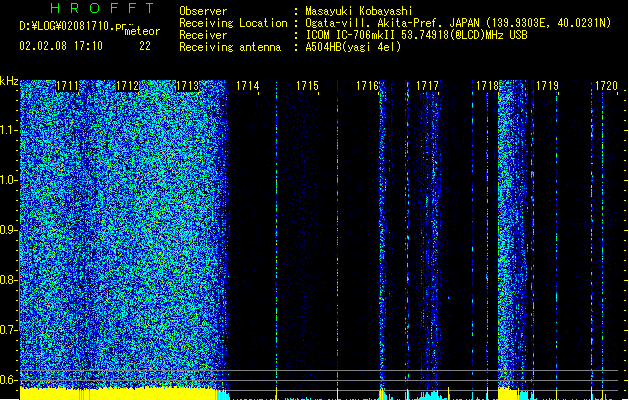
Task: Click the meteor count value 22
Action: 145,46
